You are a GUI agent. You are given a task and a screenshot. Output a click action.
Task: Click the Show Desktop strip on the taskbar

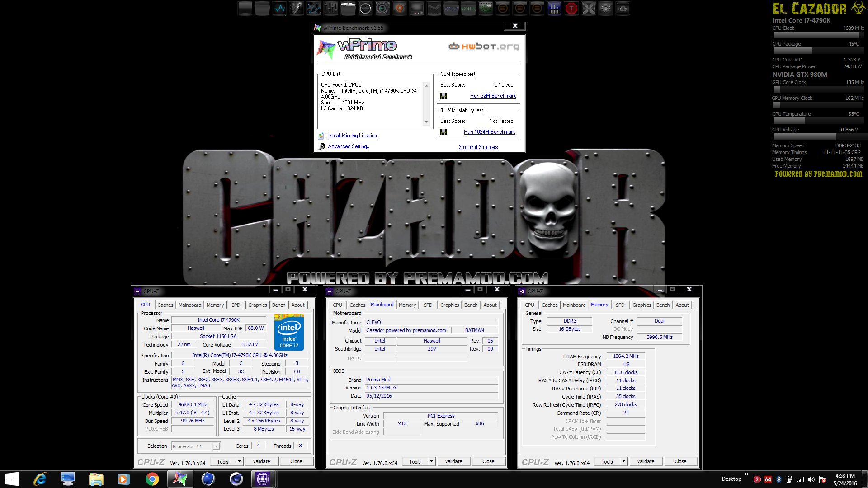coord(865,479)
